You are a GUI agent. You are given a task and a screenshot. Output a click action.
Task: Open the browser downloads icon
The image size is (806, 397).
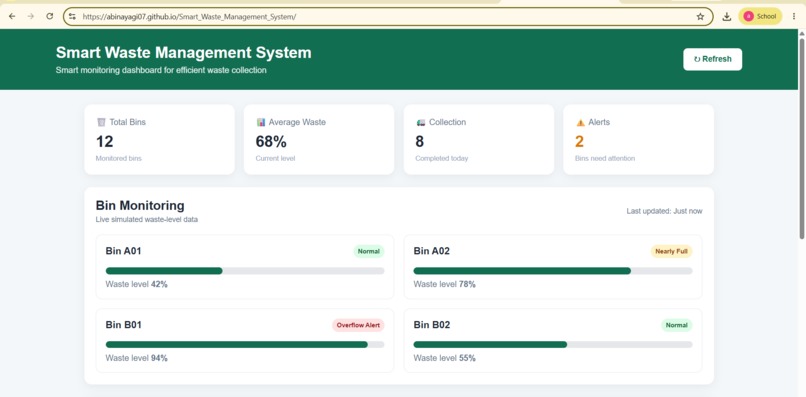click(726, 16)
